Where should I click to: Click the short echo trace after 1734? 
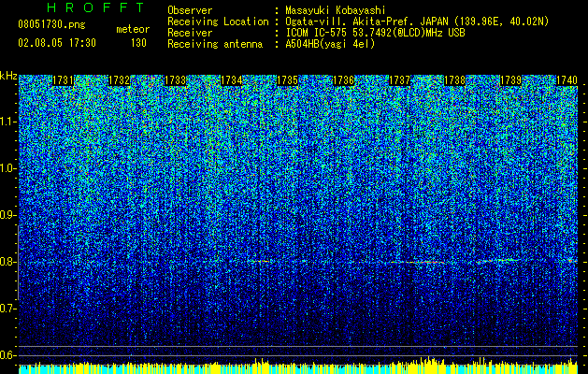click(259, 261)
